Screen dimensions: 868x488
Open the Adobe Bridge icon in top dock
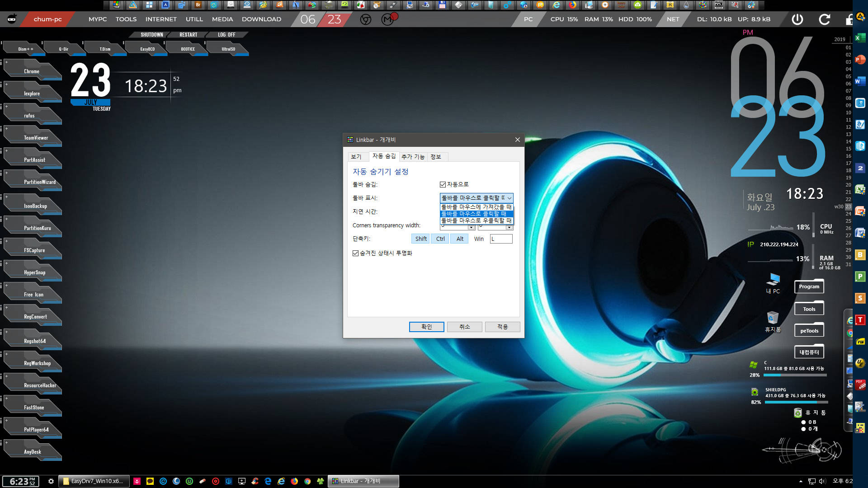(x=198, y=5)
